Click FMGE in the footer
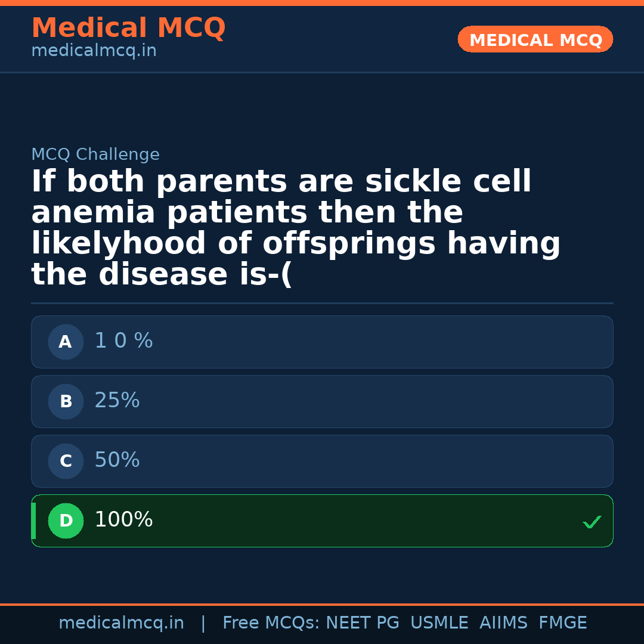Image resolution: width=644 pixels, height=644 pixels. [562, 623]
